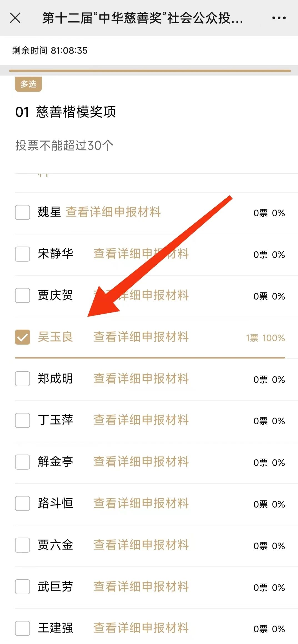Open 魏星's 查看详细申报材料 link
Viewport: 298px width, 644px height.
click(113, 212)
